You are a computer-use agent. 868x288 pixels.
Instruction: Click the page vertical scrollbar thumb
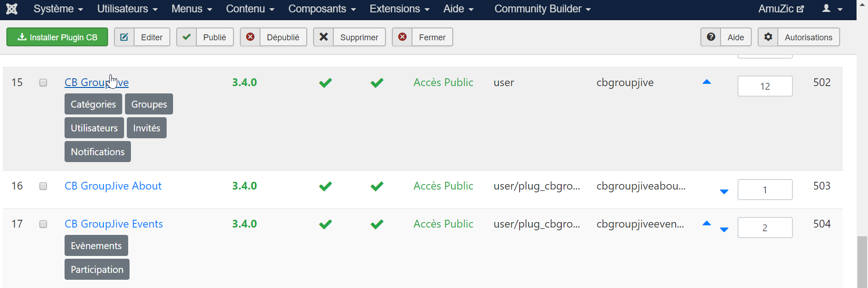click(862, 262)
